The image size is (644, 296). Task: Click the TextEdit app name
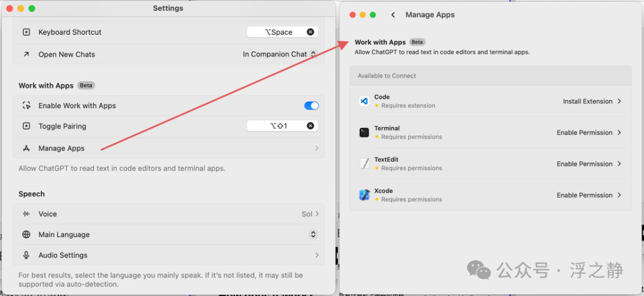coord(386,159)
